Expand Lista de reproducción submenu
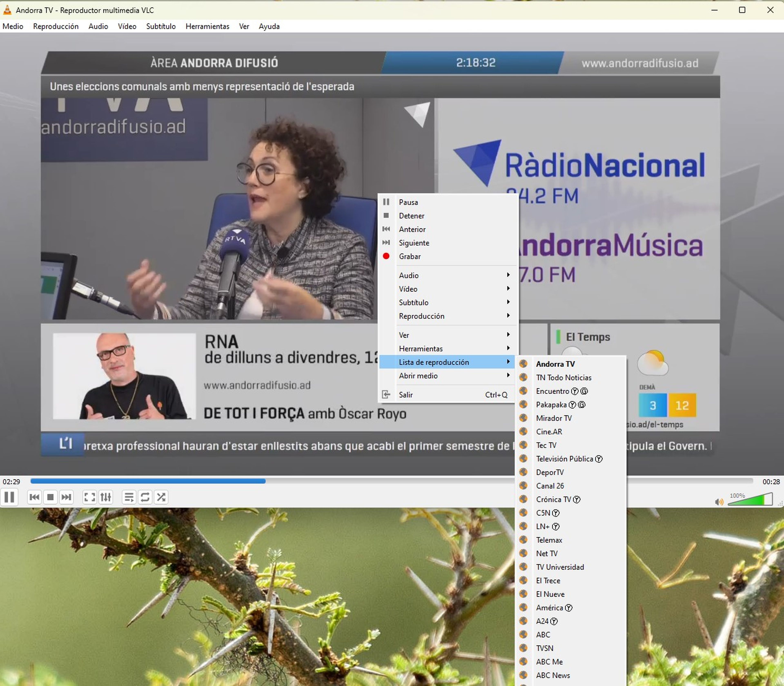 pyautogui.click(x=448, y=362)
